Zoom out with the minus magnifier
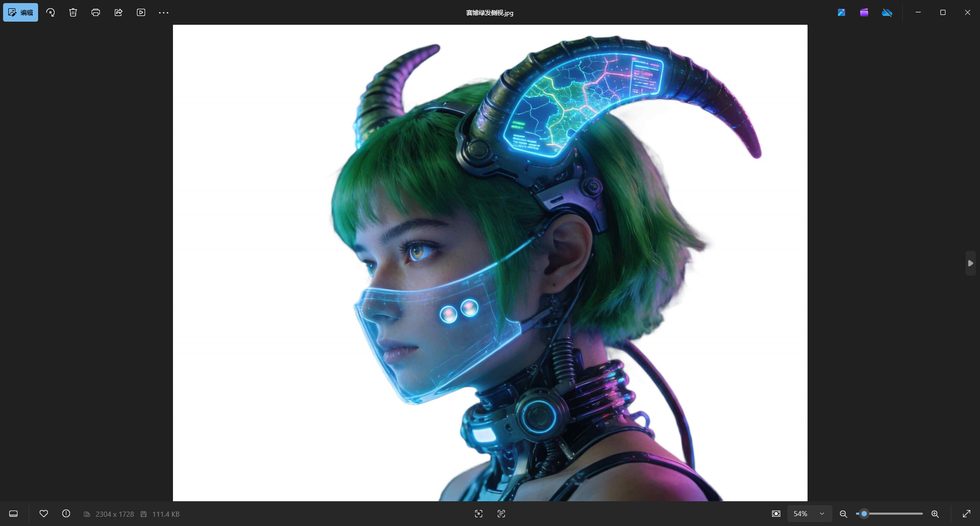Screen dimensions: 980x526 [x=843, y=514]
